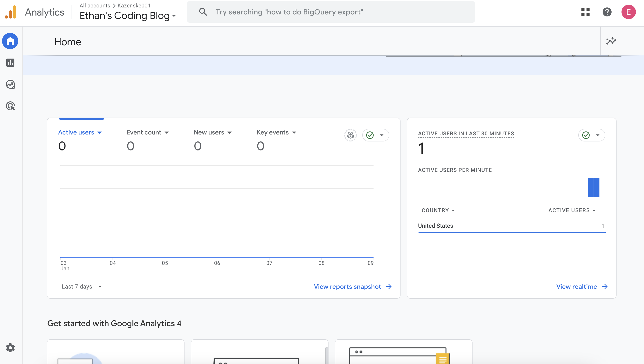Open the Reports bar chart icon
Viewport: 644px width, 364px height.
pyautogui.click(x=10, y=63)
